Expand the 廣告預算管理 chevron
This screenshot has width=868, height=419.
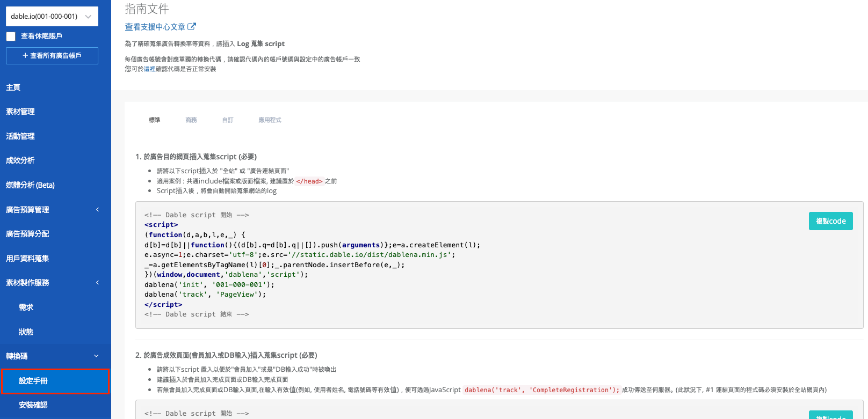point(97,210)
